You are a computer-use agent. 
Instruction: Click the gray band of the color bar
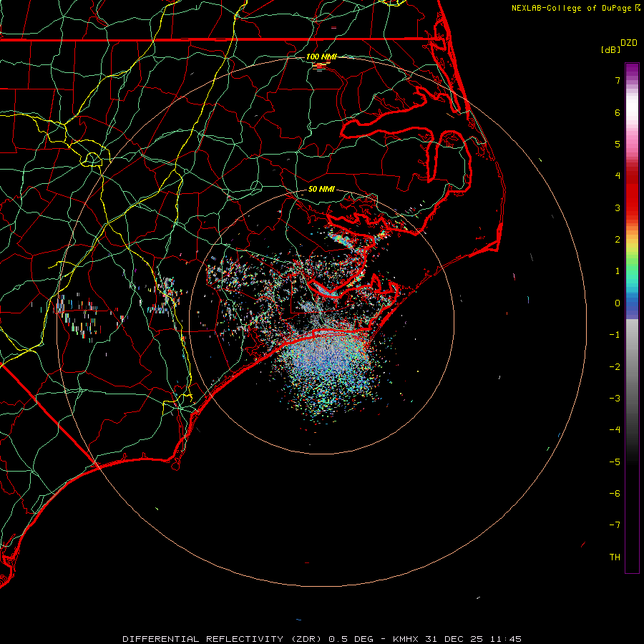[632, 370]
